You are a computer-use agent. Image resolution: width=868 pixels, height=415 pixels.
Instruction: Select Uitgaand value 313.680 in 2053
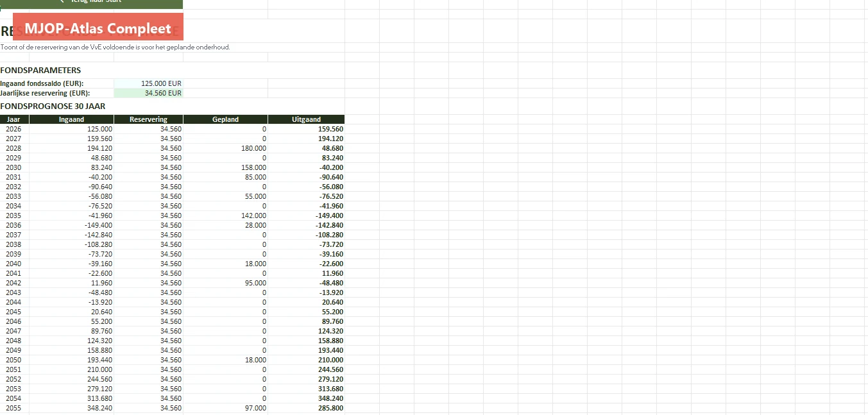(x=306, y=389)
